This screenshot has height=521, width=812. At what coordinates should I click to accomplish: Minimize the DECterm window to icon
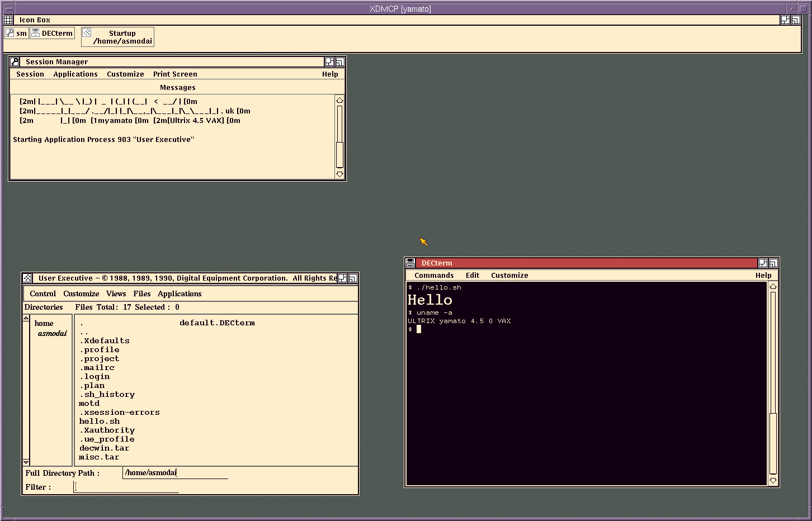763,263
